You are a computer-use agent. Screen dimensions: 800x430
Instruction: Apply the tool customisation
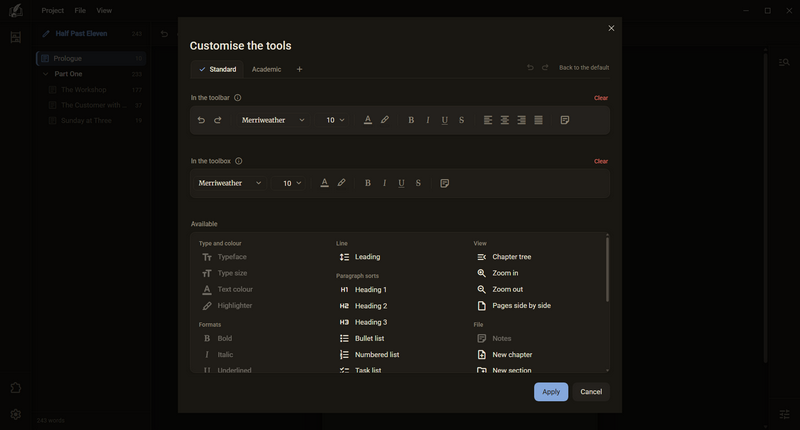coord(551,392)
